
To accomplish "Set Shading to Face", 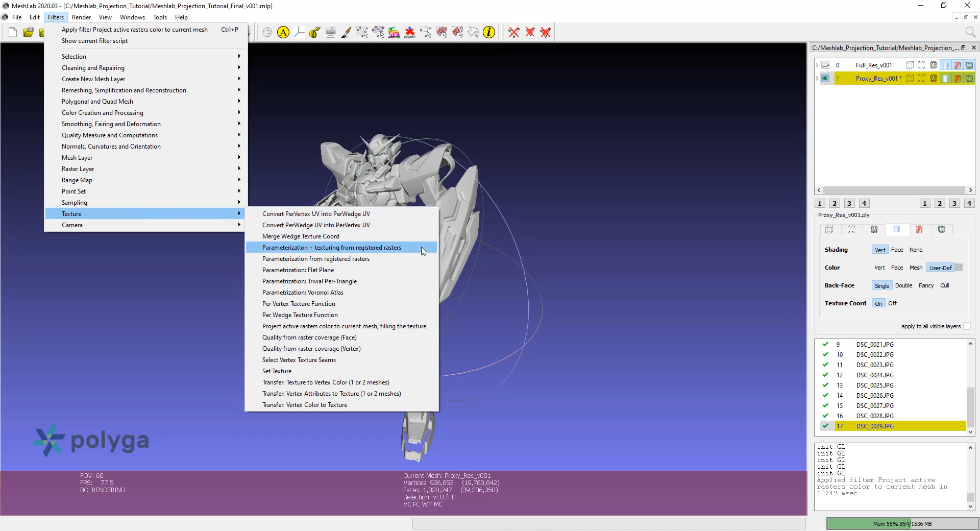I will pos(897,250).
